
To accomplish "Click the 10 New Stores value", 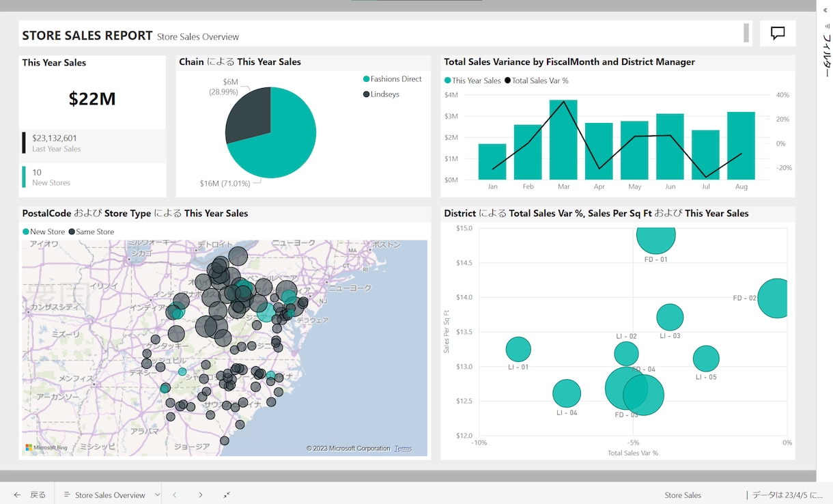I will coord(37,172).
